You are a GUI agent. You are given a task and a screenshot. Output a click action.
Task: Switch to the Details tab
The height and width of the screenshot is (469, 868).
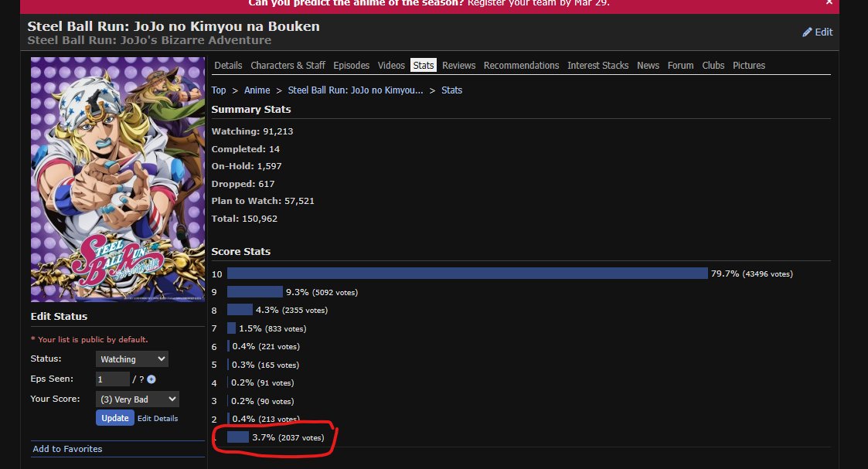click(x=228, y=65)
